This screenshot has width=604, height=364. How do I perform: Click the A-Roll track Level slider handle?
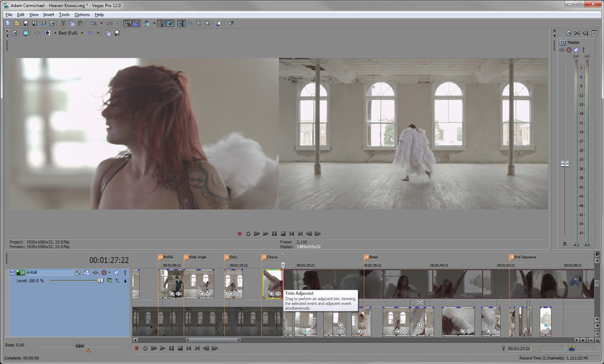pyautogui.click(x=100, y=280)
